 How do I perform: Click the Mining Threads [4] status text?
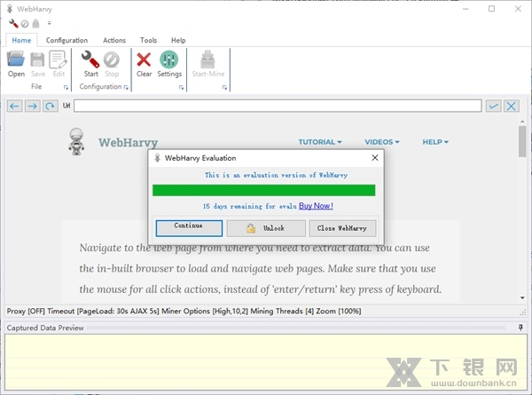click(282, 311)
